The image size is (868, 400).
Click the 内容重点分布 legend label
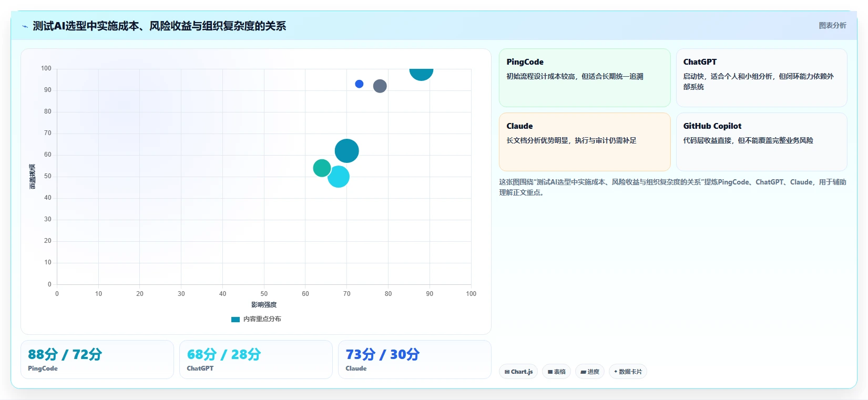tap(262, 319)
